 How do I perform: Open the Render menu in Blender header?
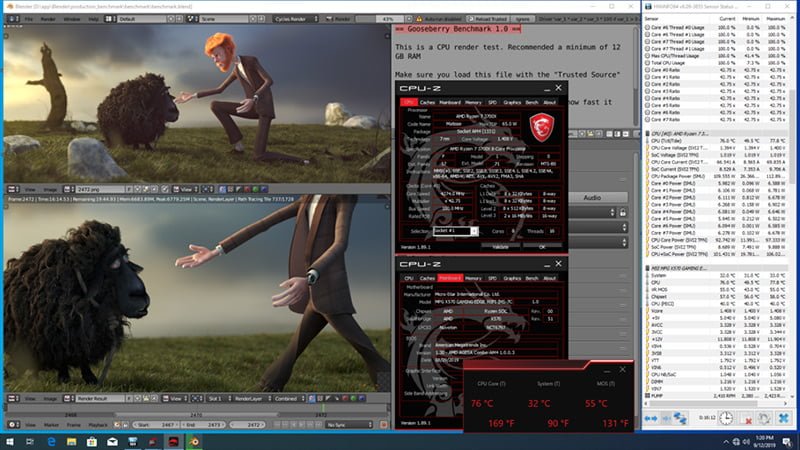pos(48,19)
